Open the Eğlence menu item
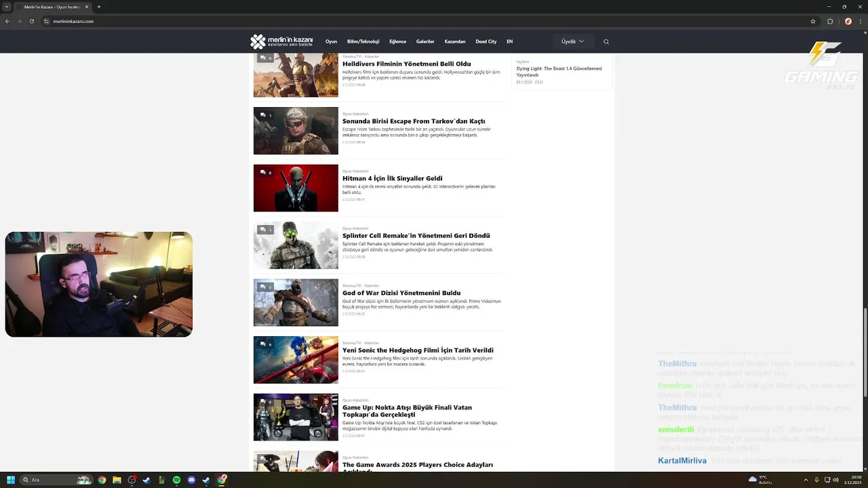This screenshot has height=488, width=868. click(397, 41)
